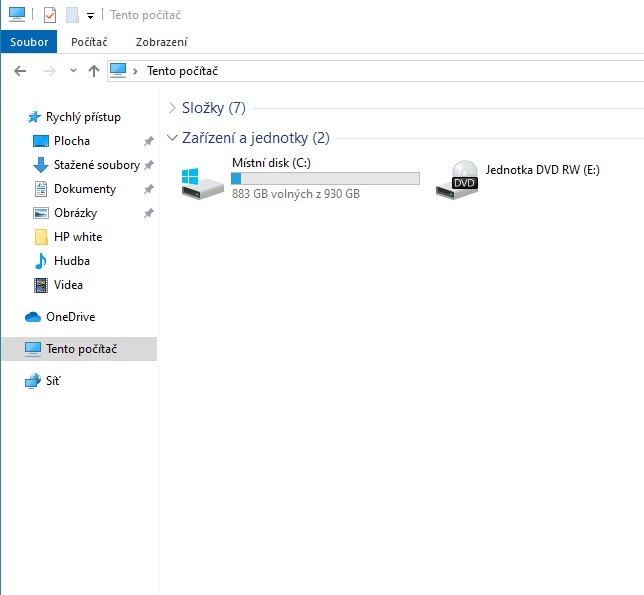The image size is (644, 595).
Task: Click the address bar Tento počítač path
Action: pos(182,71)
